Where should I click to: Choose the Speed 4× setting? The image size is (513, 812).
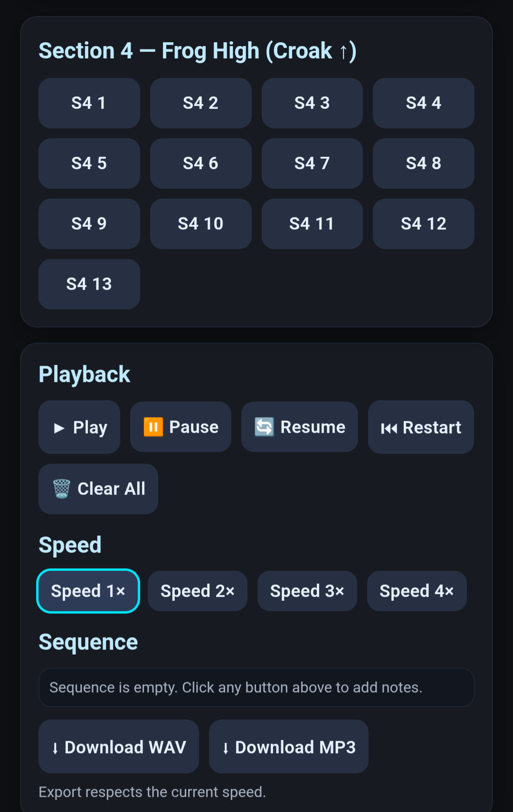pos(417,591)
